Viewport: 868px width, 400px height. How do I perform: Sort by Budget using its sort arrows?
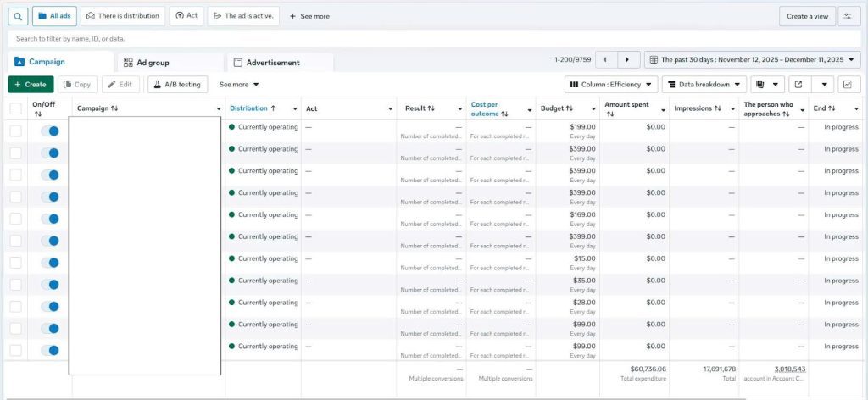(x=570, y=108)
